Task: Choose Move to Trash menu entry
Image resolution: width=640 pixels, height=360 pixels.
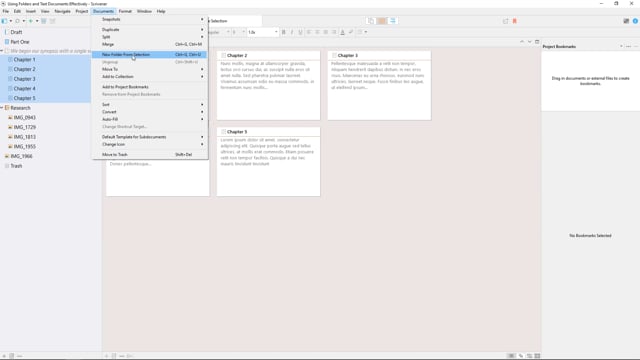Action: [x=149, y=155]
